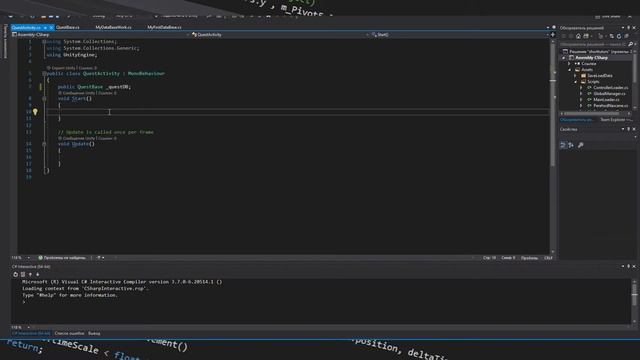Click the Unity script CodeLens above class

[x=72, y=68]
